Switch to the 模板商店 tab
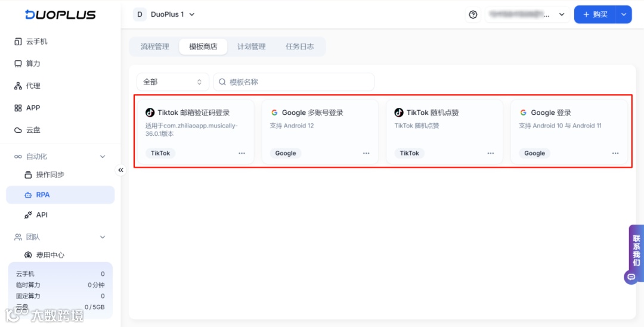Screen dimensions: 644x327 pos(203,47)
